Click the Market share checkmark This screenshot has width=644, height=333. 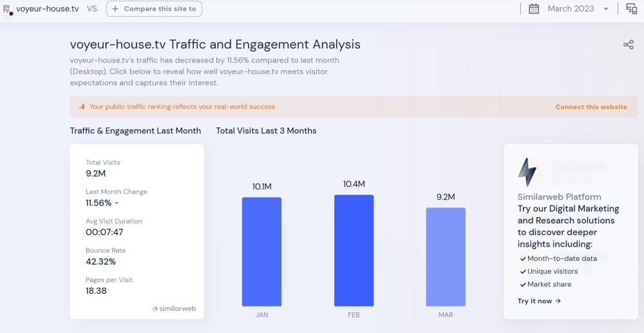pyautogui.click(x=523, y=285)
